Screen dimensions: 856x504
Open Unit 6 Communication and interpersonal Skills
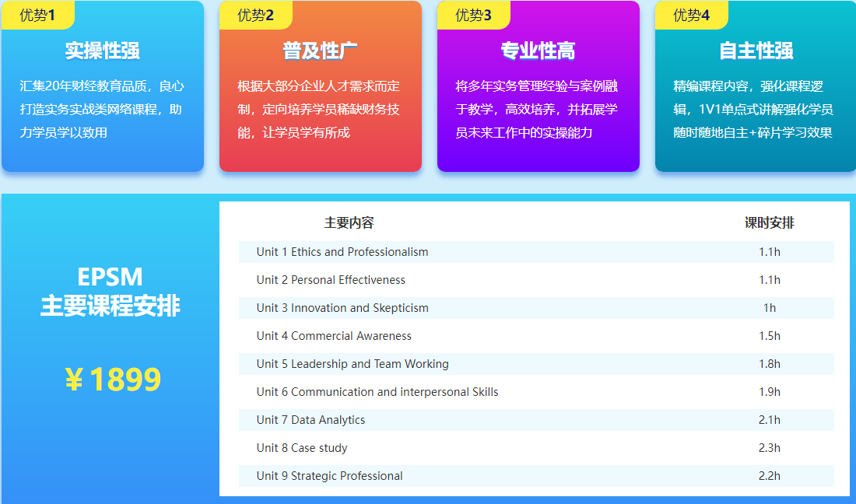tap(377, 392)
